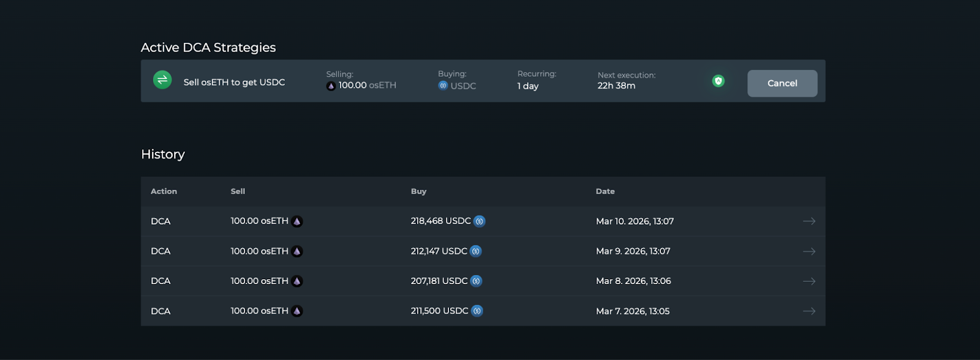
Task: Select "Sell osETH to get USDC" strategy title
Action: 234,82
